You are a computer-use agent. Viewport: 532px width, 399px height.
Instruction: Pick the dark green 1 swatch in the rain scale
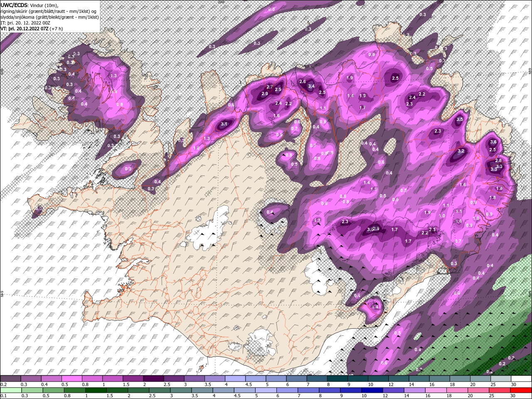(x=96, y=390)
